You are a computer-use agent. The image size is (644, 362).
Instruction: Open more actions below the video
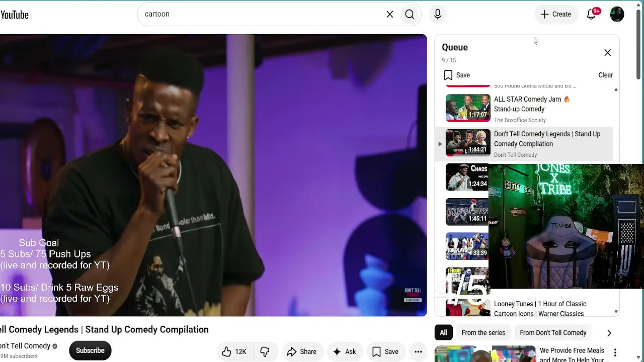[418, 351]
